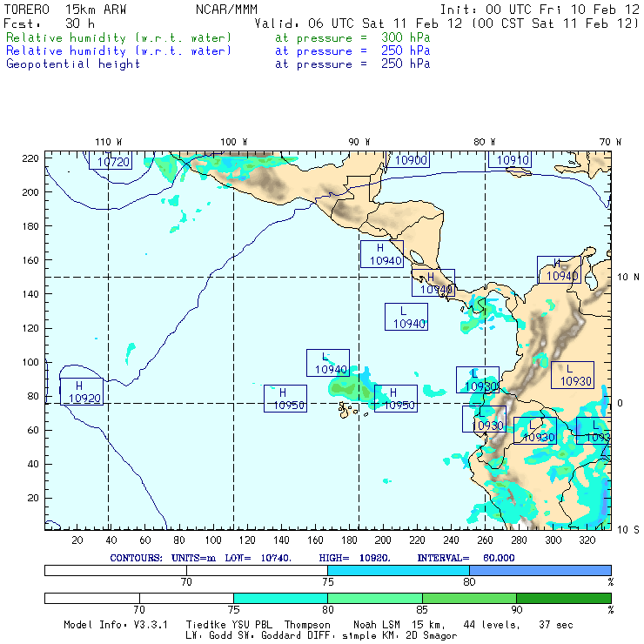Click the 'Tiedtke YSU PBL' model text
The width and height of the screenshot is (644, 644).
(x=229, y=625)
